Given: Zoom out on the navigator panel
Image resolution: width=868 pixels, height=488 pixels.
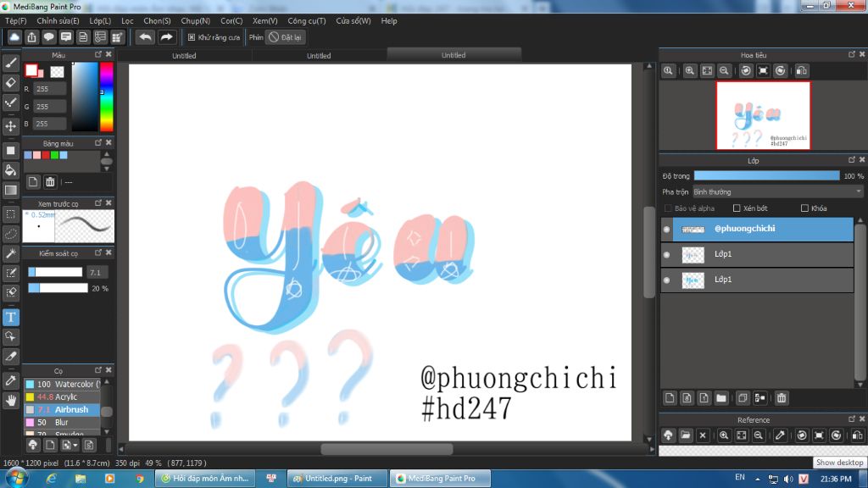Looking at the screenshot, I should pos(724,71).
